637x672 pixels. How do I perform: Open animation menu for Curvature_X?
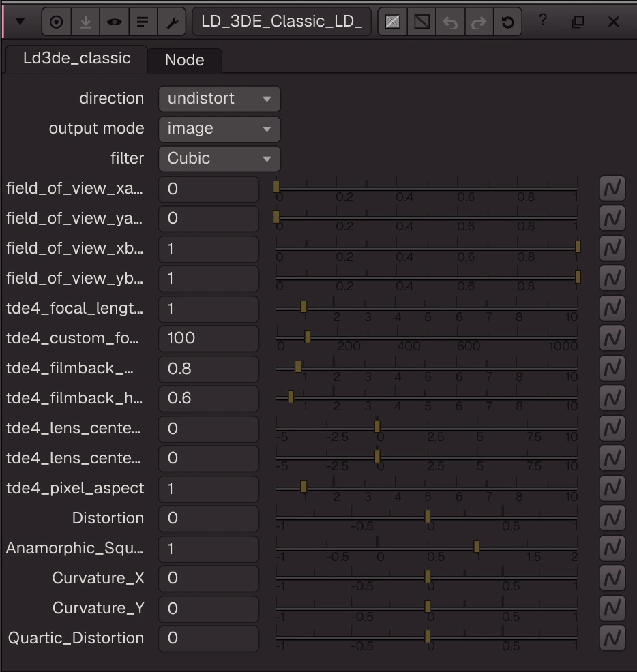[x=612, y=579]
